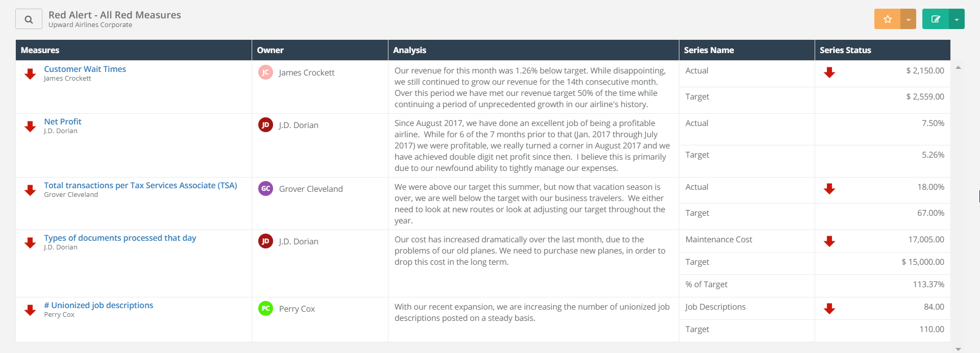Click the Measures column header
Viewport: 980px width, 353px height.
pyautogui.click(x=40, y=50)
